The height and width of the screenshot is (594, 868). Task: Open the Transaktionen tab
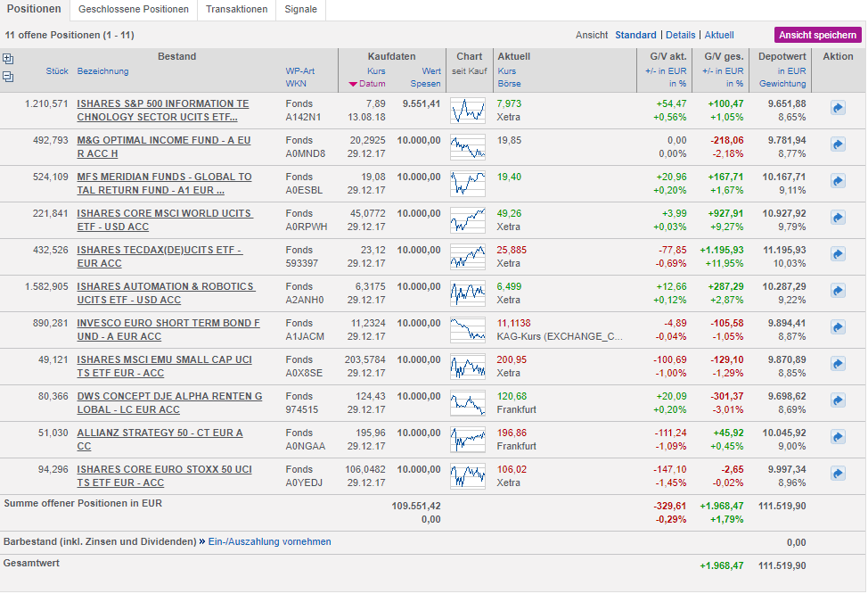[236, 10]
